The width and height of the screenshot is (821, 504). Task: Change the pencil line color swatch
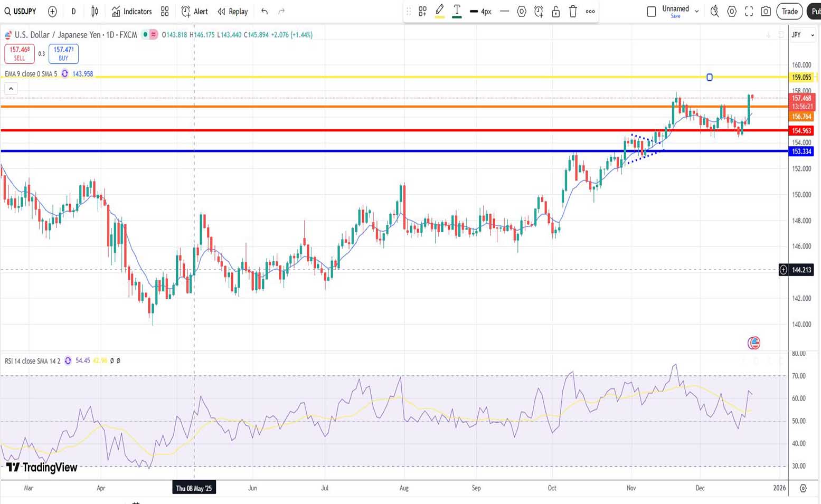(x=439, y=11)
